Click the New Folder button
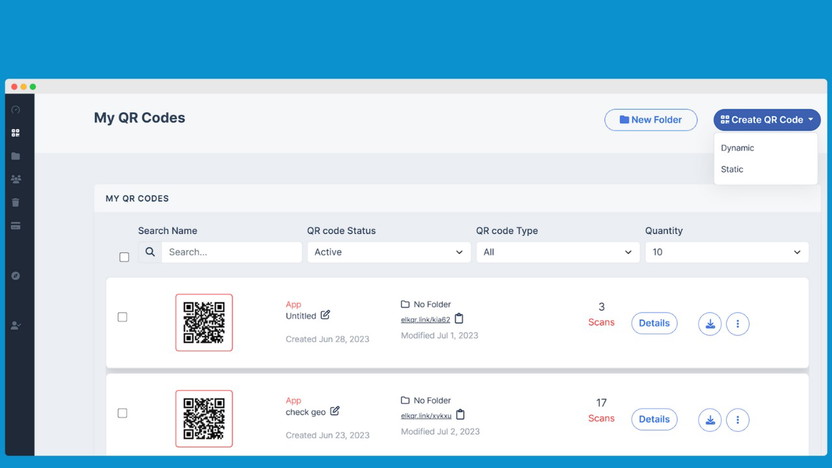Screen dimensions: 832x468 (x=651, y=120)
